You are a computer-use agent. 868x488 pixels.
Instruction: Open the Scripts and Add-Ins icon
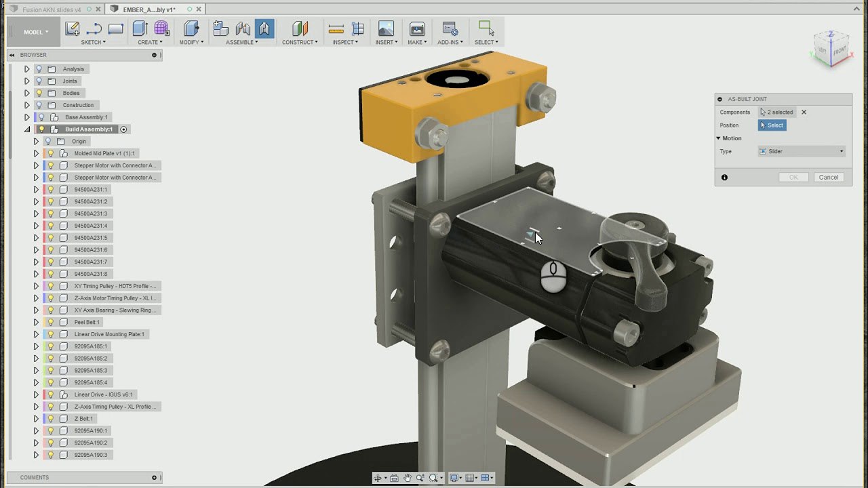(450, 28)
